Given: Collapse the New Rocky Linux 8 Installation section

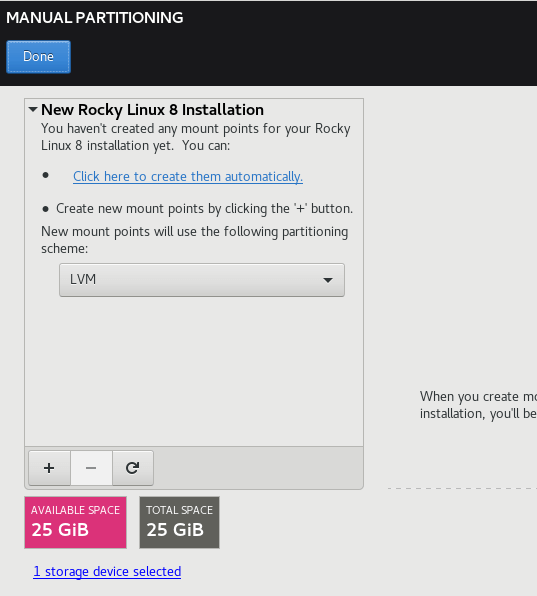Looking at the screenshot, I should pos(33,110).
